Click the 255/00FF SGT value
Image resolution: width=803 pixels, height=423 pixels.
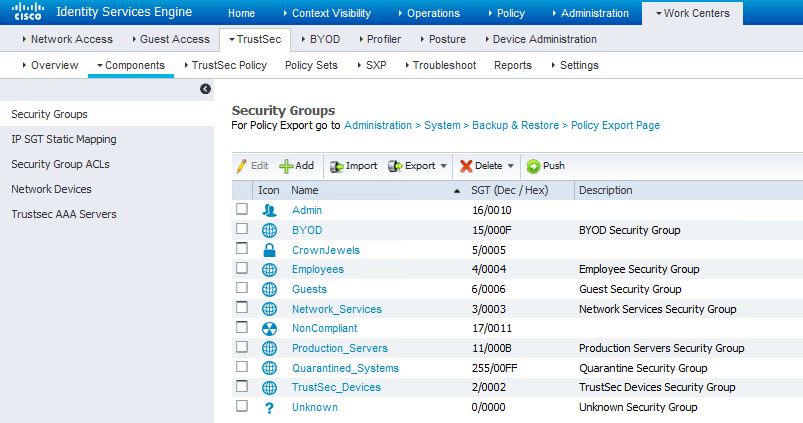494,368
